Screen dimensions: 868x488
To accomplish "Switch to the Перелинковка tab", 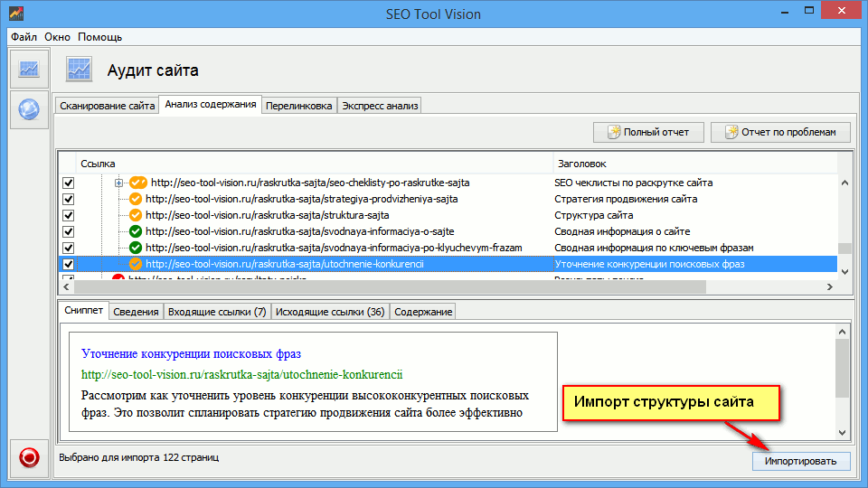I will point(299,106).
